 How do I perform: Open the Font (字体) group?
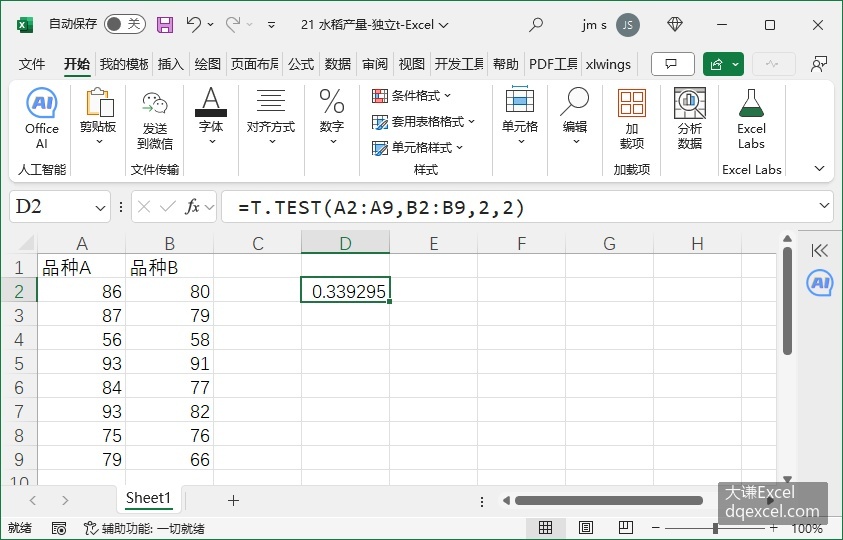pos(211,116)
